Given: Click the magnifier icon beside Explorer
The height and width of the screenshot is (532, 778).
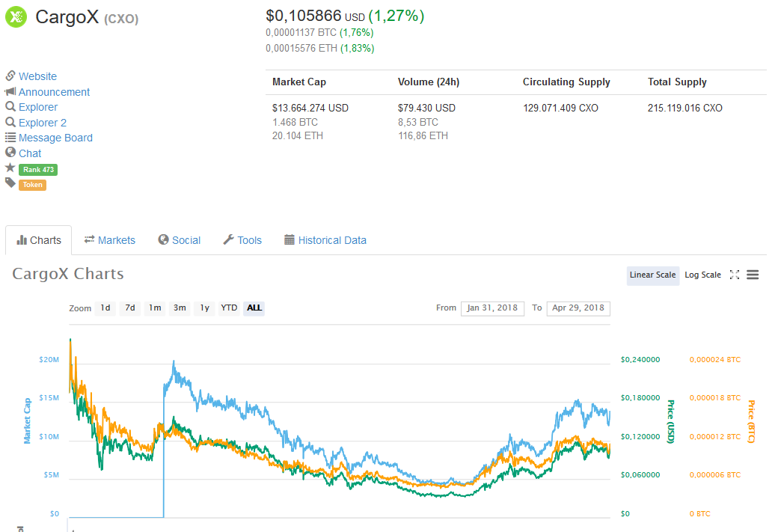Looking at the screenshot, I should pyautogui.click(x=10, y=107).
